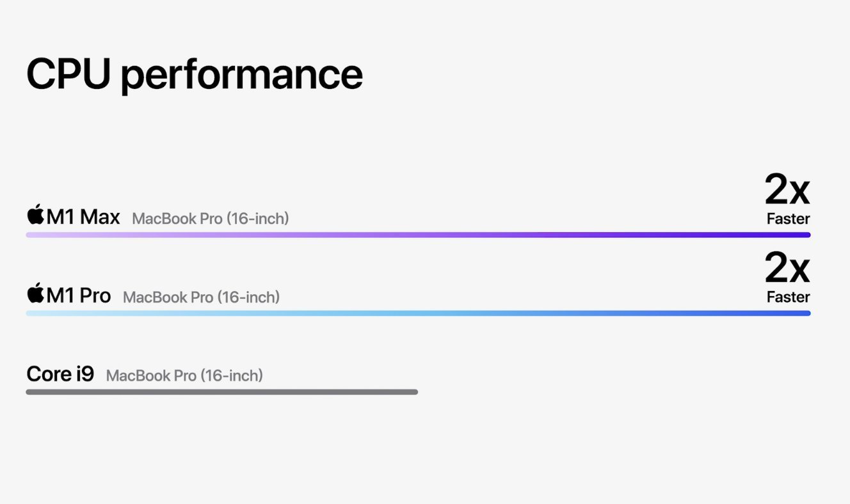Click the Apple logo beside M1 Pro

35,294
